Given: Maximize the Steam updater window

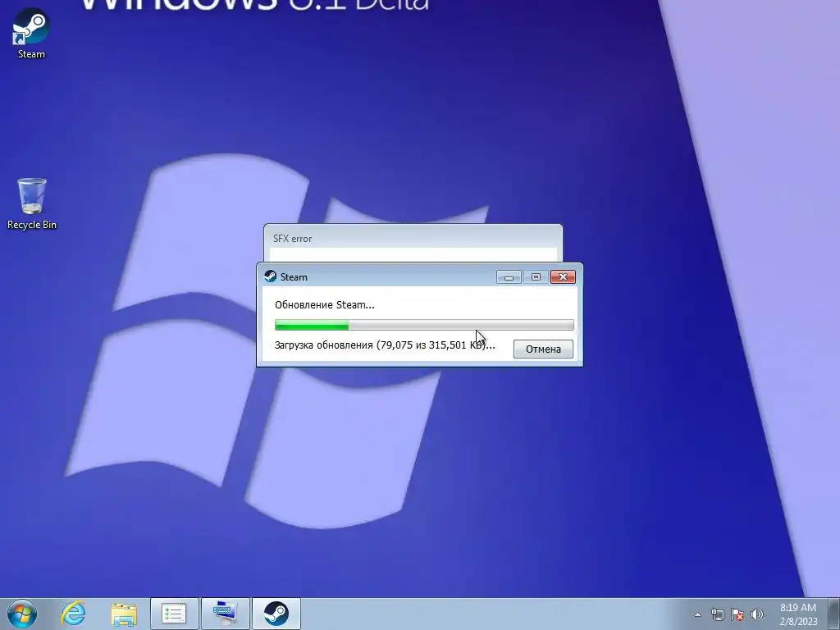Looking at the screenshot, I should pos(536,277).
